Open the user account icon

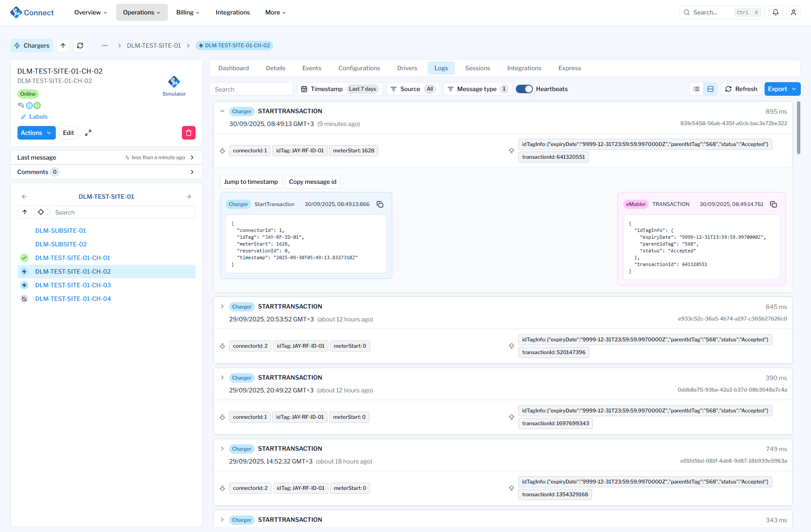pos(794,12)
